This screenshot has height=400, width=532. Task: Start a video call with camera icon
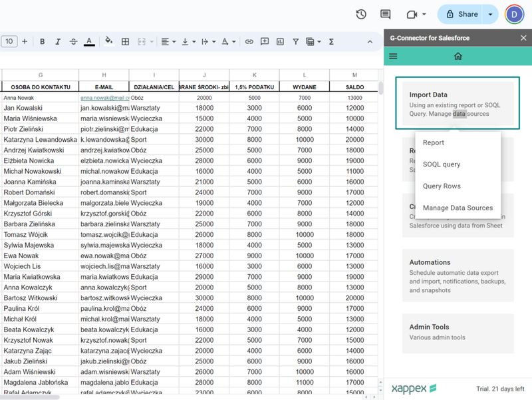click(x=412, y=14)
